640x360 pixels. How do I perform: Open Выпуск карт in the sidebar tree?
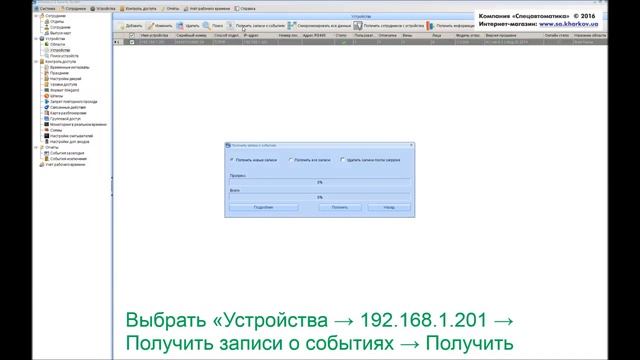[x=57, y=33]
